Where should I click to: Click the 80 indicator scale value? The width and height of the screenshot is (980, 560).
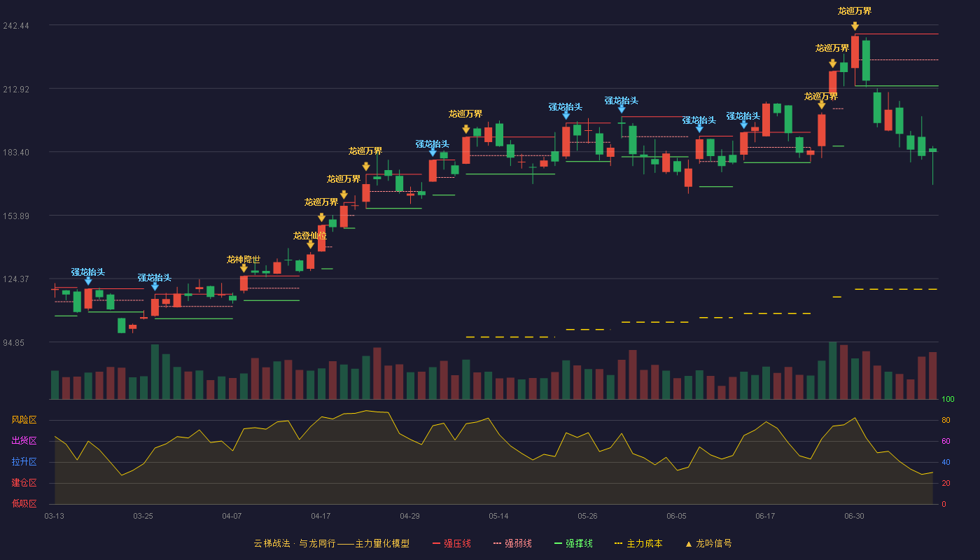[946, 420]
